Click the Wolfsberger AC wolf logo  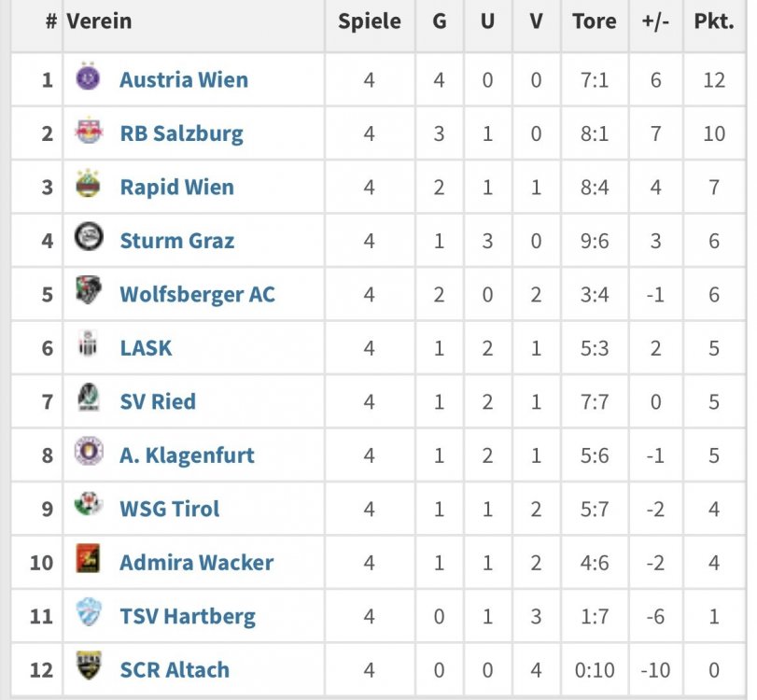coord(89,289)
